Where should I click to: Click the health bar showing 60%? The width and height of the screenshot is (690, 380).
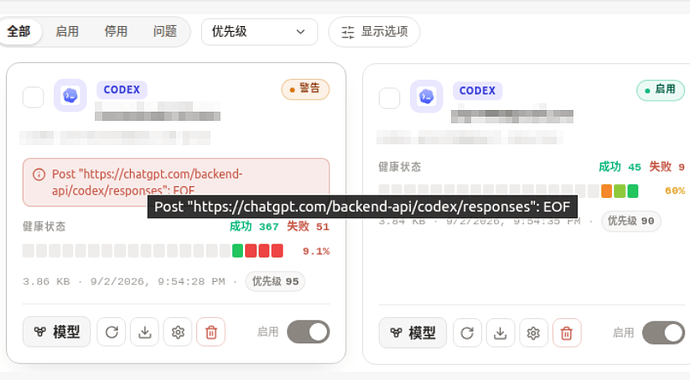508,191
